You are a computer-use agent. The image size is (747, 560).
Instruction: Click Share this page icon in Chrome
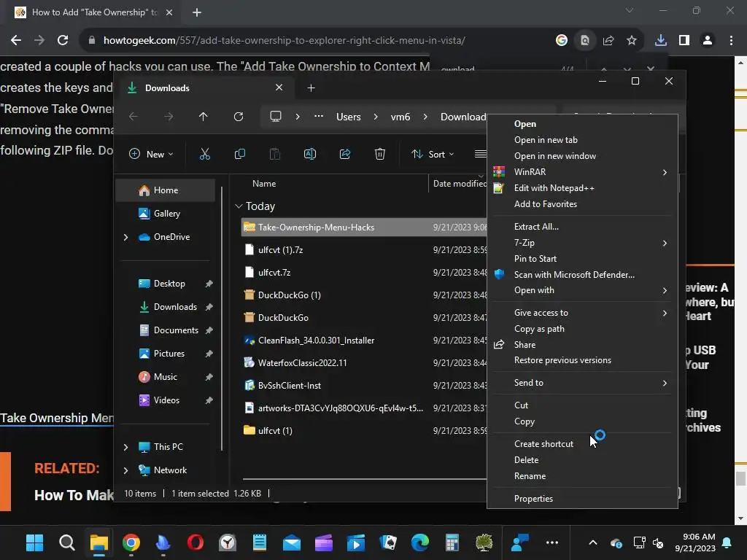(x=608, y=41)
